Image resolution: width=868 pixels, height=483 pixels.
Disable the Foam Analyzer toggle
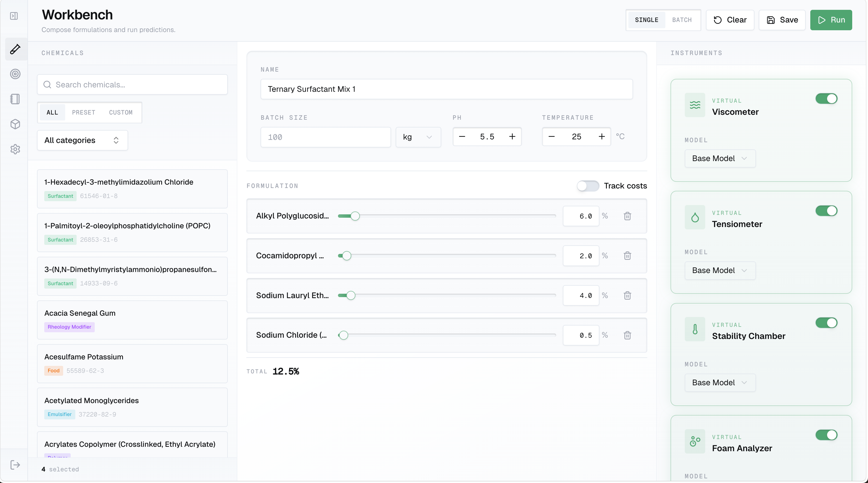point(826,435)
